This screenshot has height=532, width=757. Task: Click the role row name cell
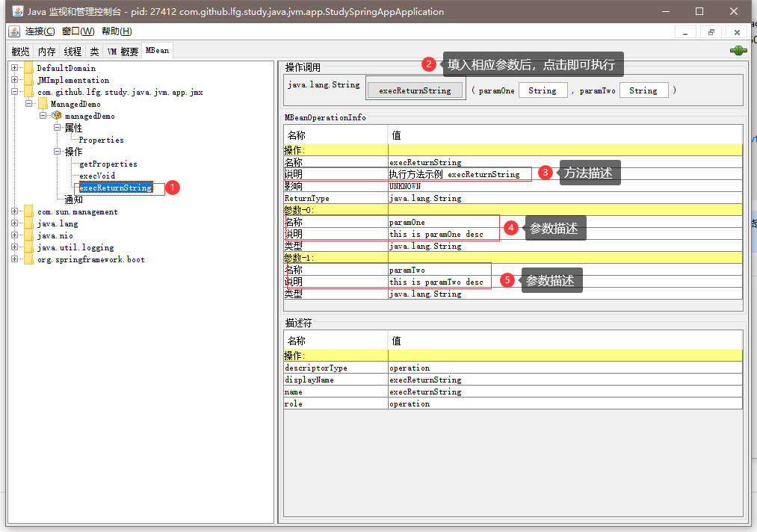tap(336, 403)
